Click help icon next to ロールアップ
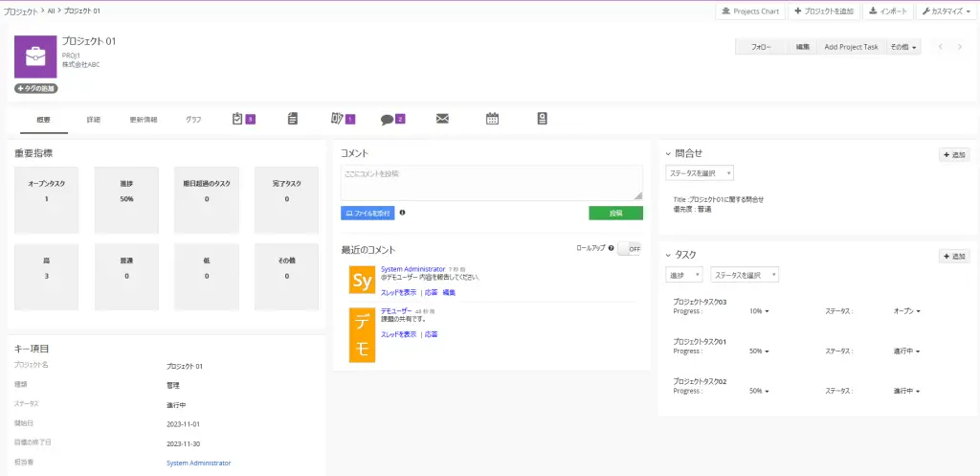 pos(611,248)
